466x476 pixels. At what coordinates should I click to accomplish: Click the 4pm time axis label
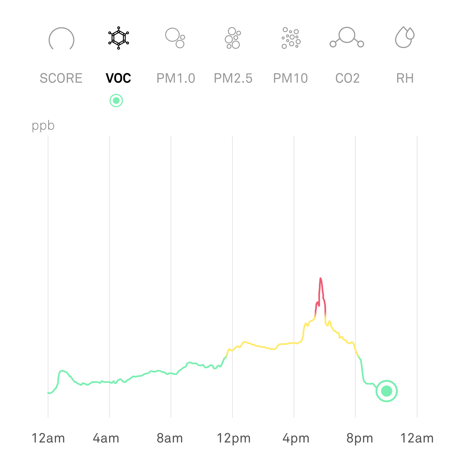tap(296, 438)
